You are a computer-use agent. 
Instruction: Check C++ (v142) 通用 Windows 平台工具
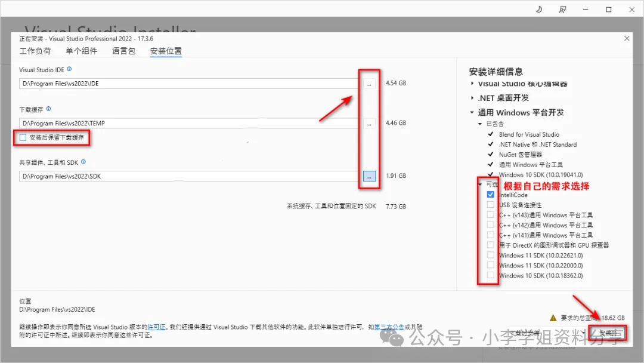[490, 224]
